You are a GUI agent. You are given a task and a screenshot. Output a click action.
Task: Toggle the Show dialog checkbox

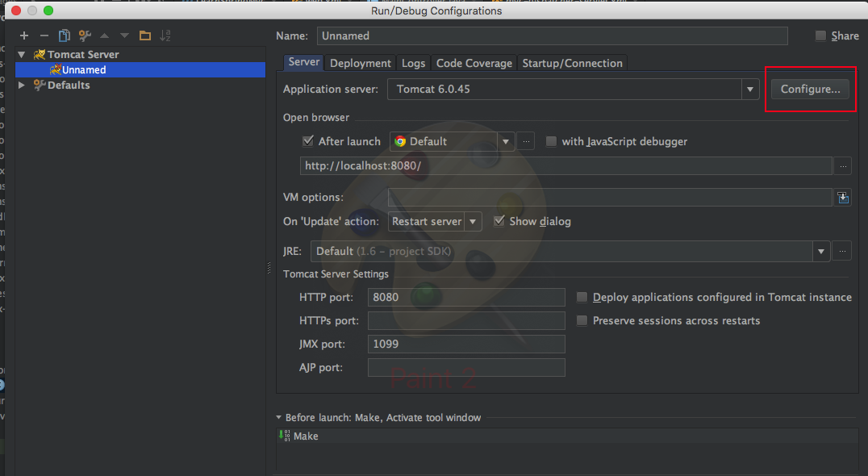click(499, 221)
